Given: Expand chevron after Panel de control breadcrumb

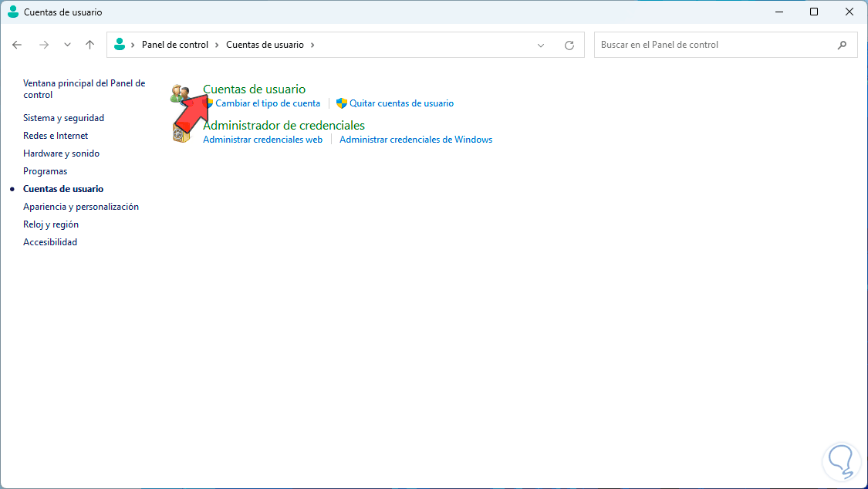Looking at the screenshot, I should (x=217, y=45).
